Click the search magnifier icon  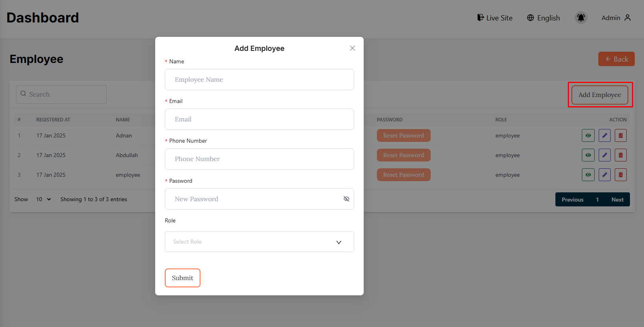click(23, 94)
